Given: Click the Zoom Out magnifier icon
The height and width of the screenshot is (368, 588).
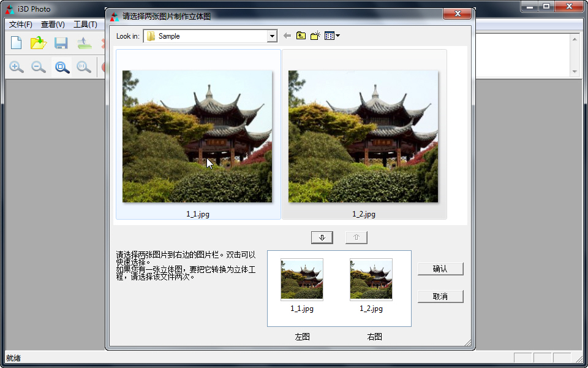Looking at the screenshot, I should click(38, 67).
